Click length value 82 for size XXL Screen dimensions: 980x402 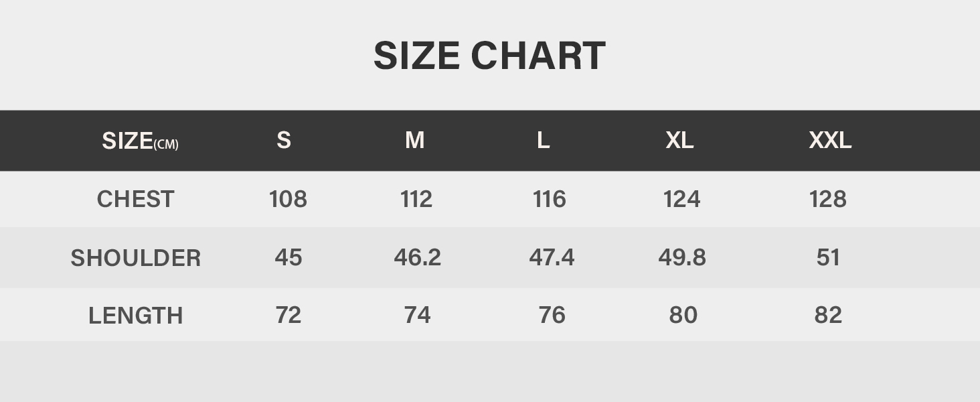828,315
